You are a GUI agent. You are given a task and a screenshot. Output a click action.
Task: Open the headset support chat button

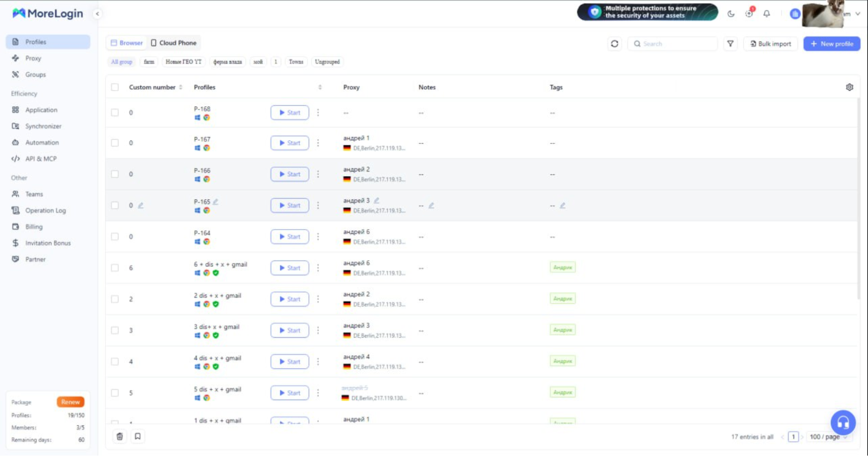pos(843,422)
